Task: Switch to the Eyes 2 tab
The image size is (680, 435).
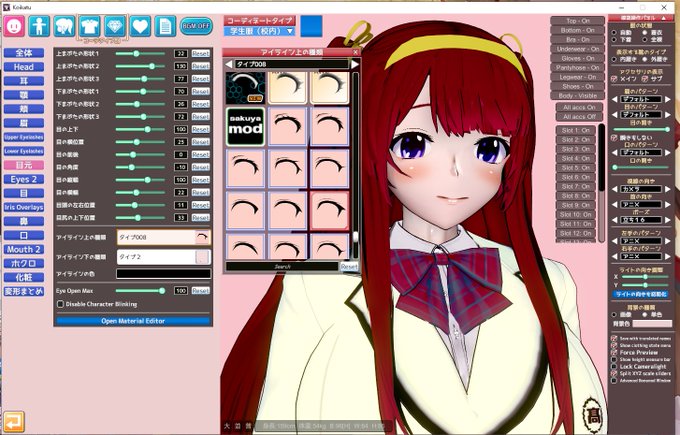Action: click(24, 179)
